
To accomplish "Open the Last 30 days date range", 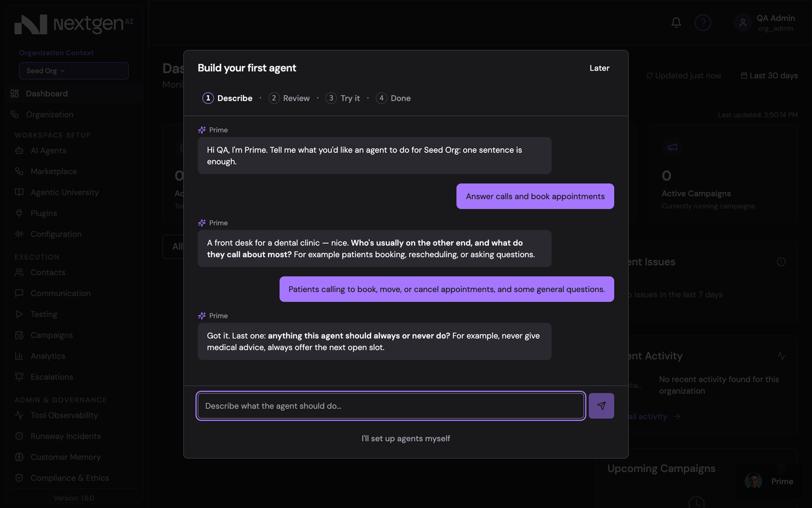I will click(x=769, y=75).
